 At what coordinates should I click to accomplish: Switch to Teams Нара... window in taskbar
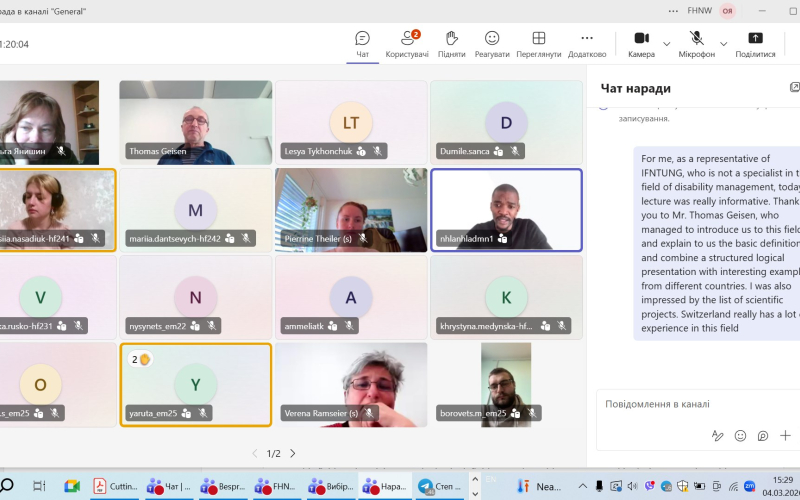click(x=386, y=486)
